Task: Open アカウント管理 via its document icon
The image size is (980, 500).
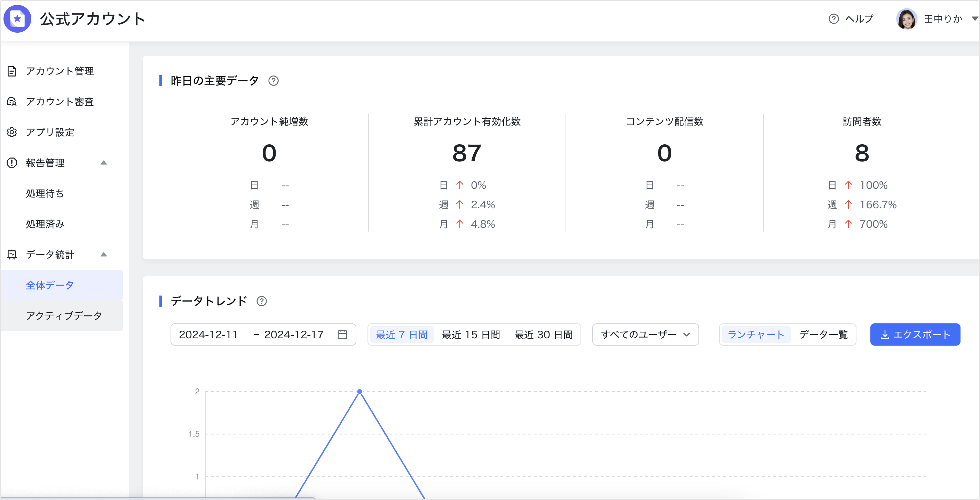Action: (x=11, y=71)
